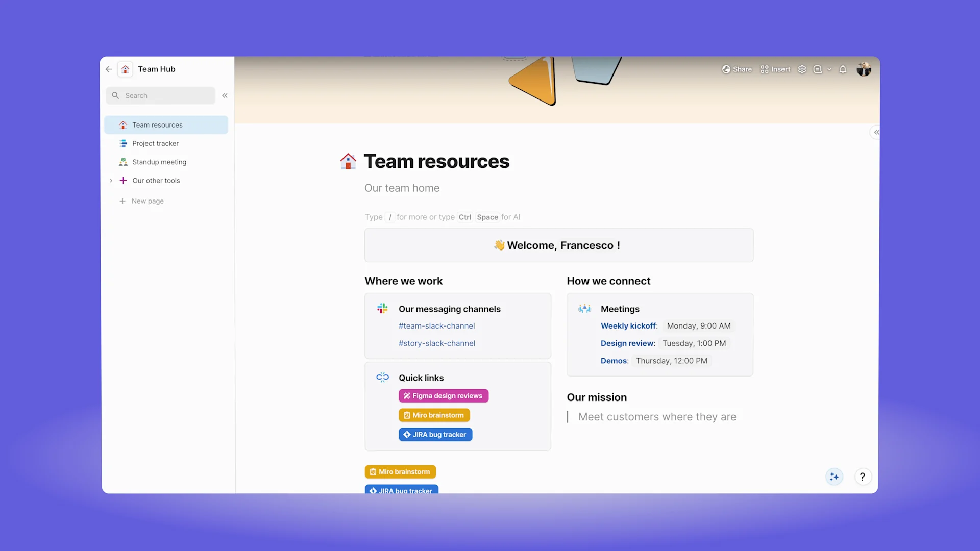Click the AI sparkles assistant icon
The height and width of the screenshot is (551, 980).
834,477
